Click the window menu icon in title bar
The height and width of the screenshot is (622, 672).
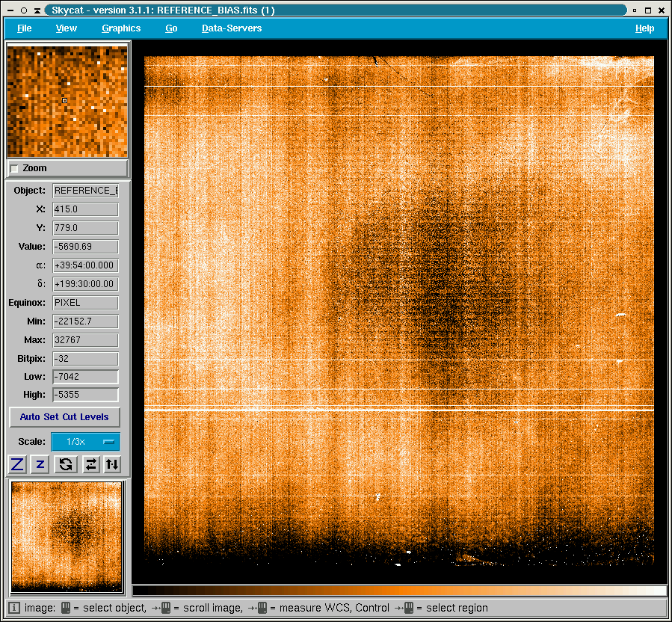point(11,10)
